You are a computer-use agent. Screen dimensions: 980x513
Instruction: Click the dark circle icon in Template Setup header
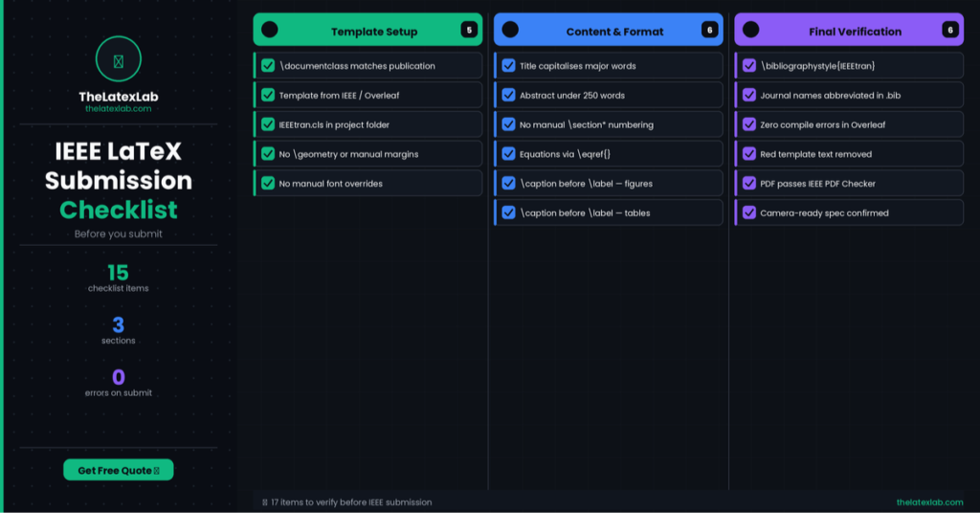(270, 30)
